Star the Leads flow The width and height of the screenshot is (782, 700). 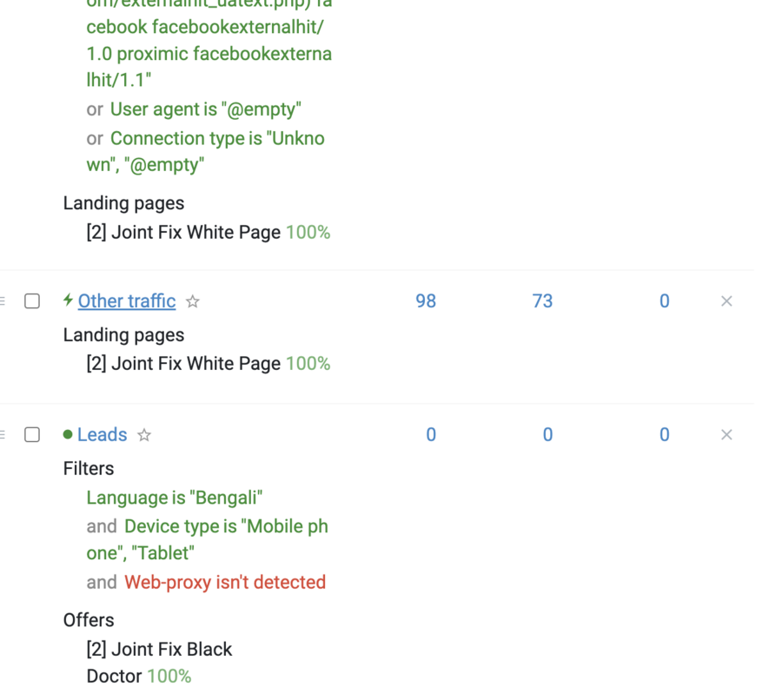pyautogui.click(x=144, y=435)
